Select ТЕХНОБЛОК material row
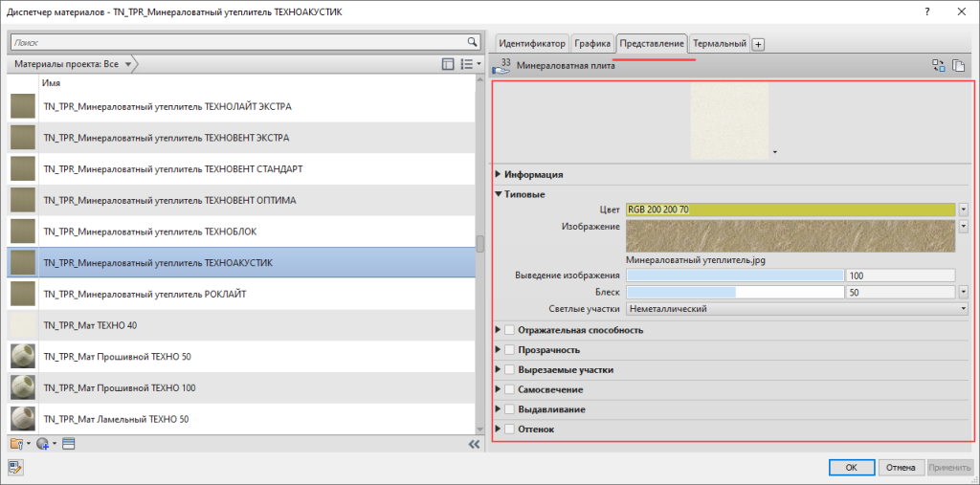This screenshot has height=485, width=980. 241,231
